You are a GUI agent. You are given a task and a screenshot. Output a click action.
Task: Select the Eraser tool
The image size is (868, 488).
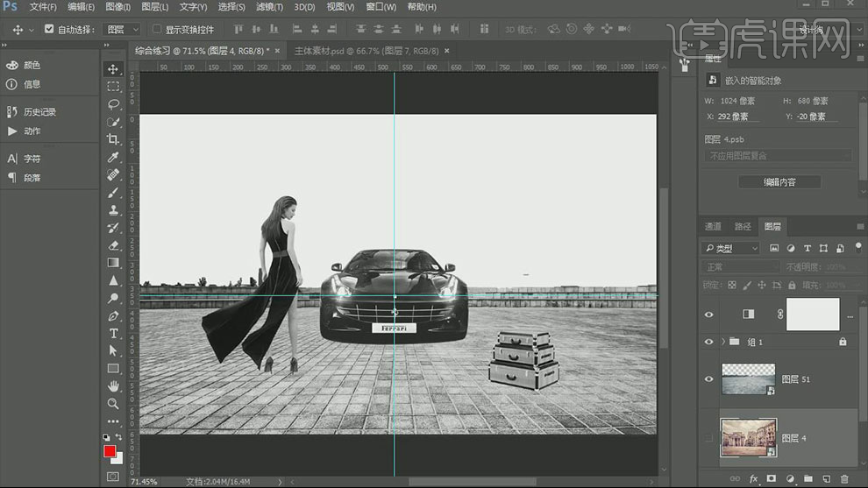113,245
